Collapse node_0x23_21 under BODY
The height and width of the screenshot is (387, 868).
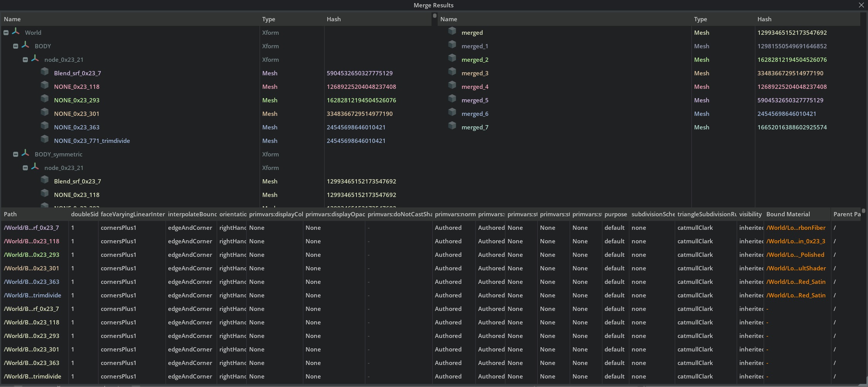[x=25, y=60]
